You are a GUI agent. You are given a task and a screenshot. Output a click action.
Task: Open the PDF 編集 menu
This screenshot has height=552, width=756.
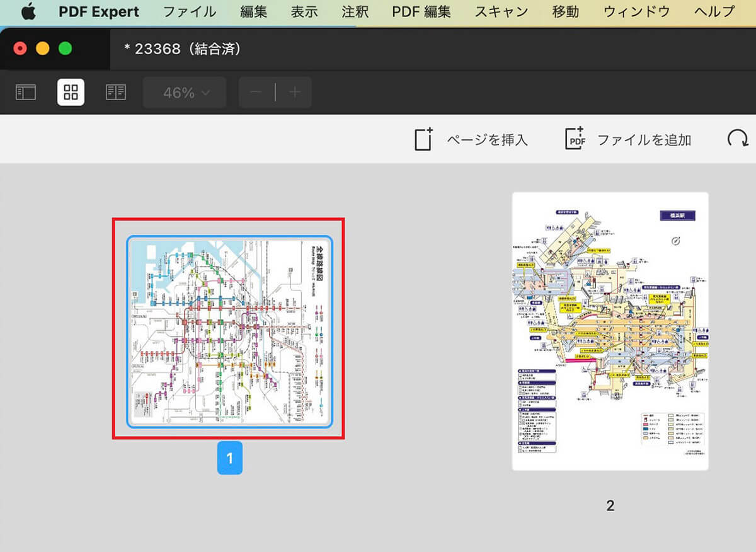[421, 11]
